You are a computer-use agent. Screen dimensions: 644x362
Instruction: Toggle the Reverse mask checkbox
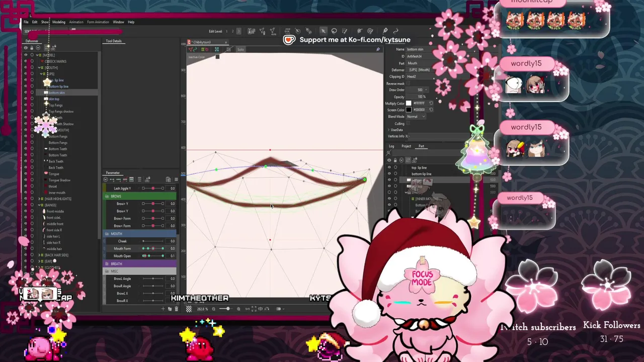pyautogui.click(x=408, y=83)
